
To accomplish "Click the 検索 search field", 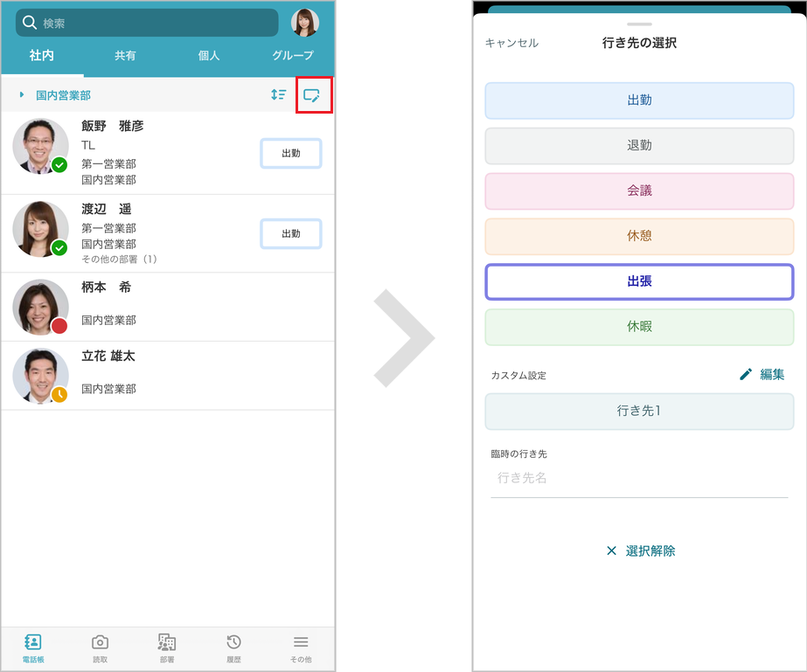I will pos(147,23).
